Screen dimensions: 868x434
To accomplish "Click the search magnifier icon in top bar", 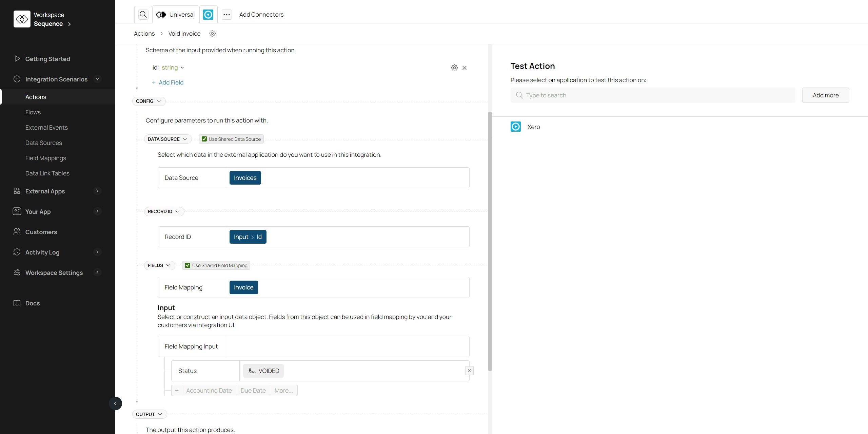I will pos(143,15).
